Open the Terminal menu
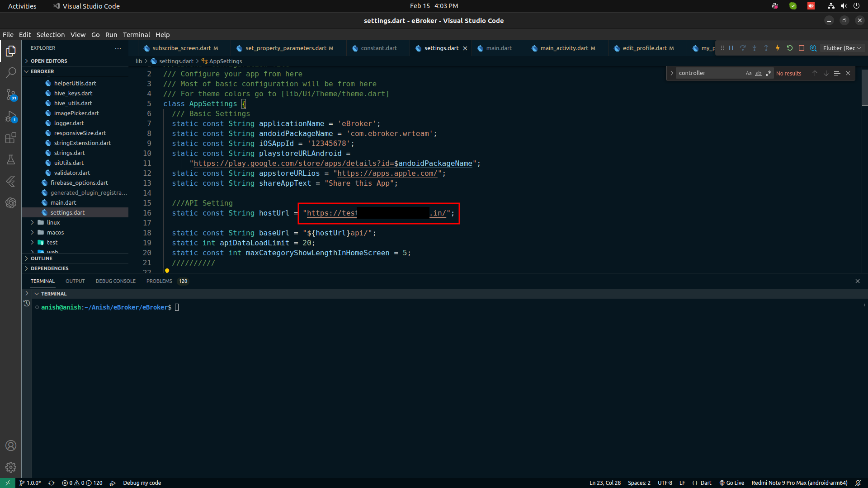 (137, 35)
